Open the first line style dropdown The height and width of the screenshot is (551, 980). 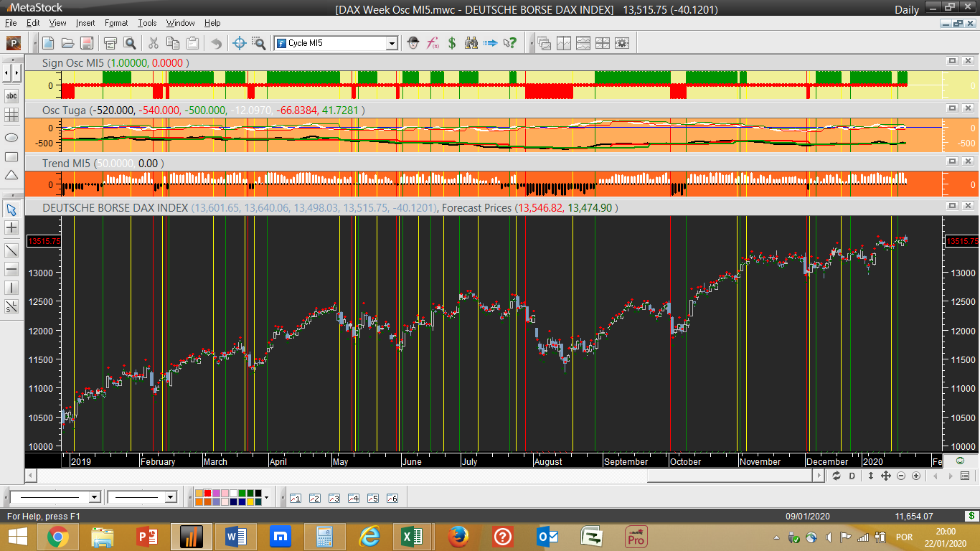94,497
